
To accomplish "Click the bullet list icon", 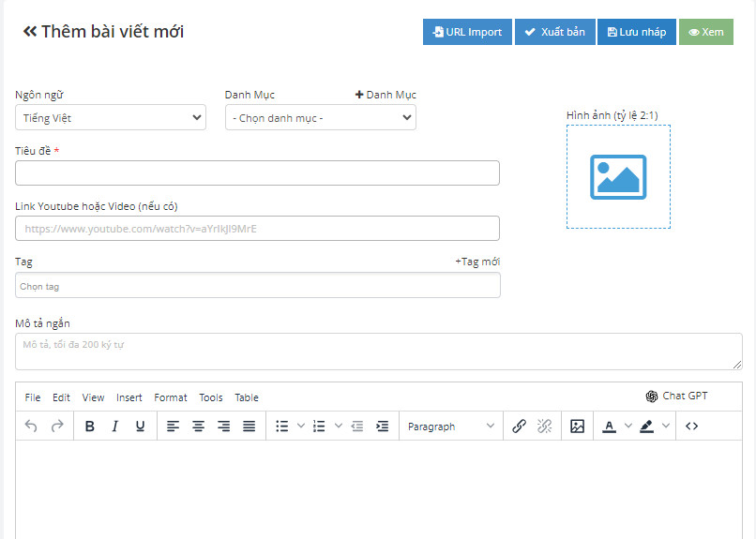I will [x=282, y=427].
